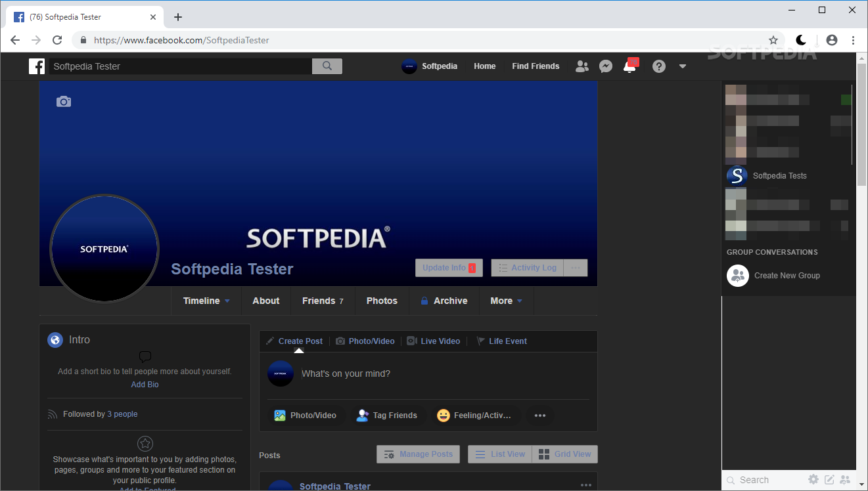Viewport: 868px width, 491px height.
Task: Click new message compose icon in chat bar
Action: [x=829, y=480]
